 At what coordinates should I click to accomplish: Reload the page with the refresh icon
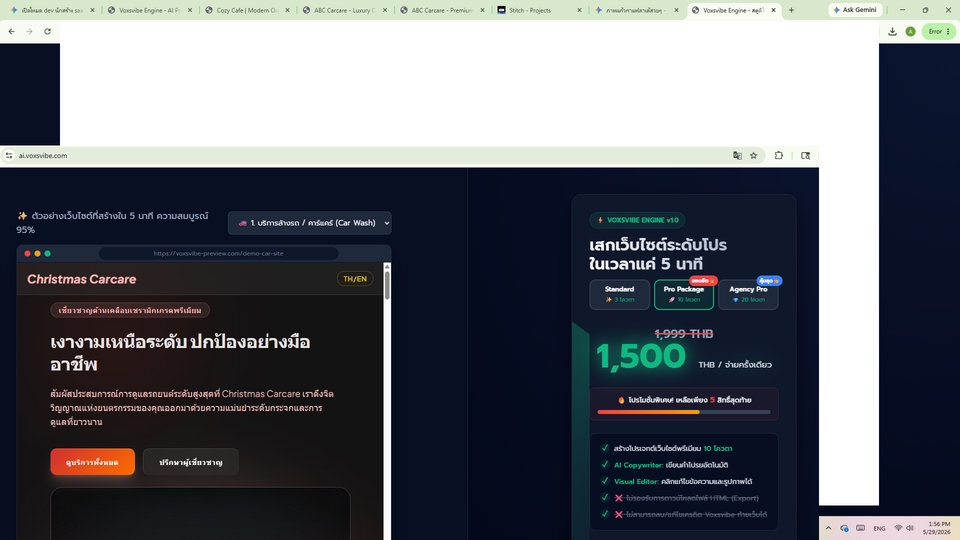(x=47, y=31)
